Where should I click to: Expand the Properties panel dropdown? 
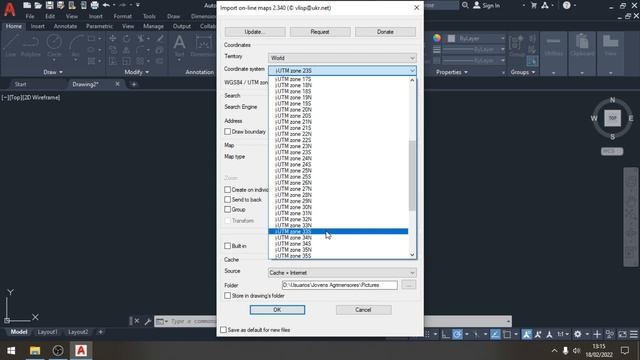coord(452,72)
